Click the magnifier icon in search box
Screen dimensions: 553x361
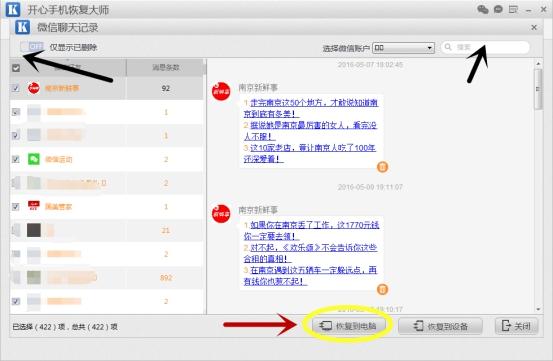click(448, 47)
